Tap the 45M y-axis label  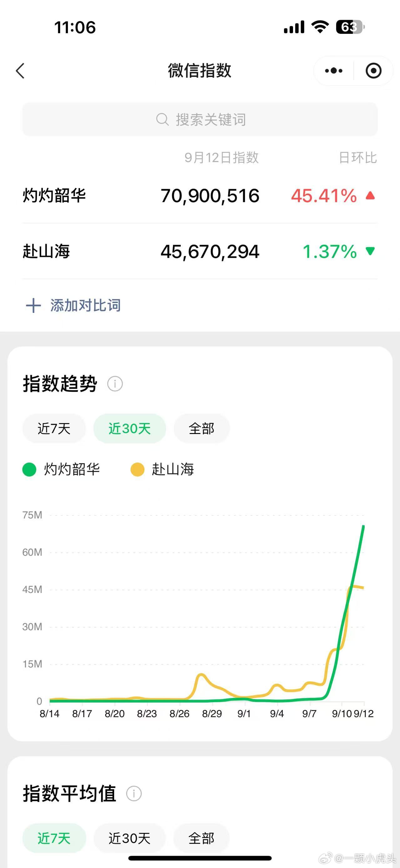tap(32, 589)
